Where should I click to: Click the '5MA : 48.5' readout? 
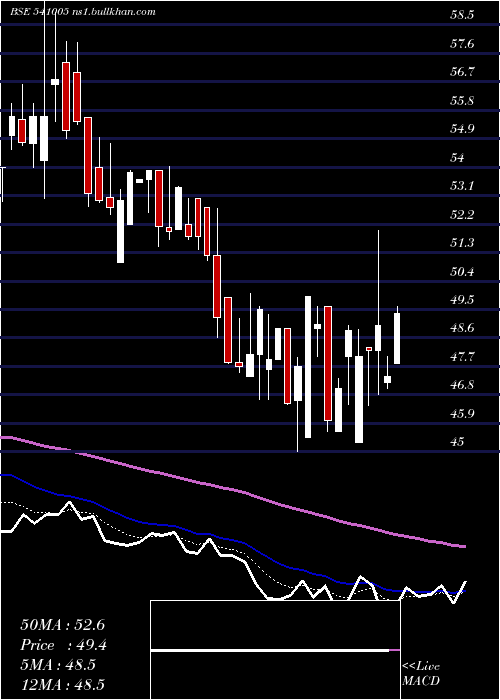[x=58, y=665]
